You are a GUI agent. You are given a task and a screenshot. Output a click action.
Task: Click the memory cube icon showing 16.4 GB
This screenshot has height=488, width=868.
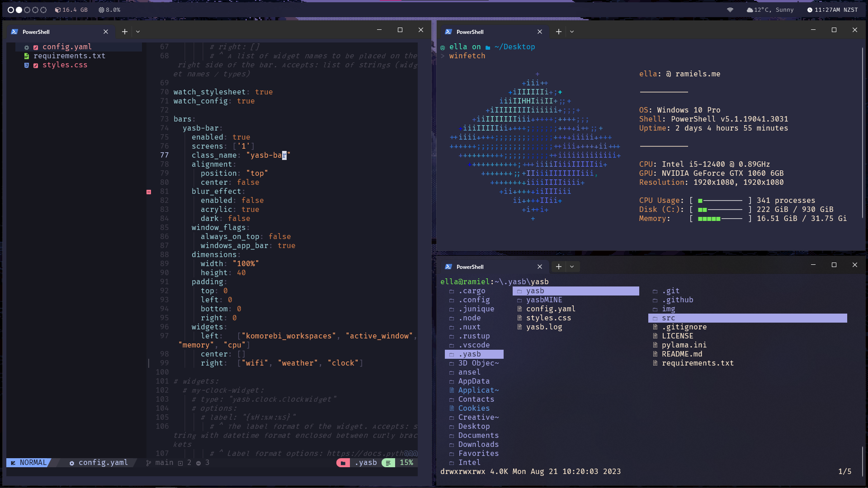(57, 10)
